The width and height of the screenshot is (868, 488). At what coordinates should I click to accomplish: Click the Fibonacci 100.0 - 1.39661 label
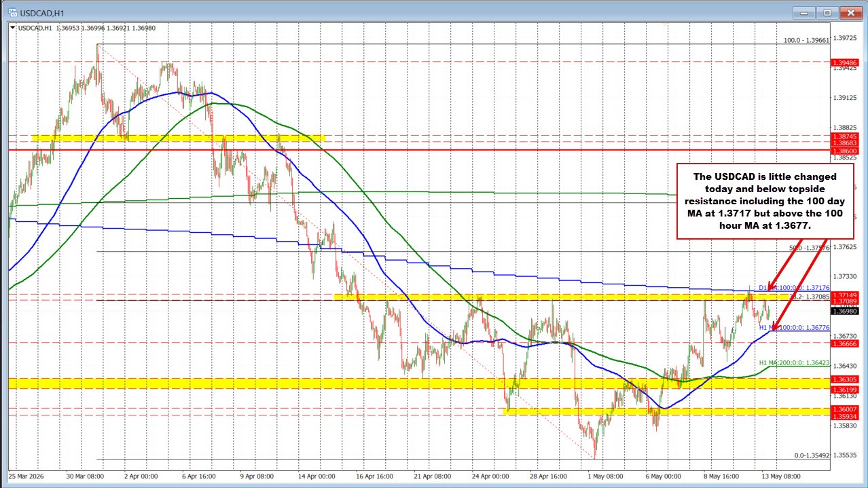pyautogui.click(x=806, y=40)
